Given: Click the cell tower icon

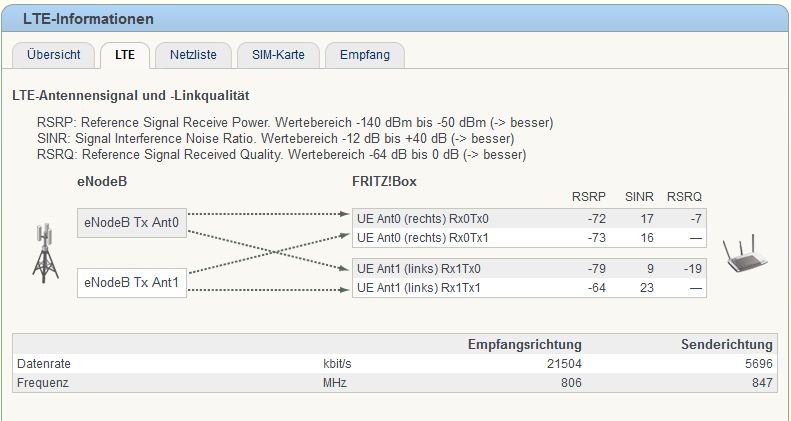Looking at the screenshot, I should pyautogui.click(x=45, y=253).
